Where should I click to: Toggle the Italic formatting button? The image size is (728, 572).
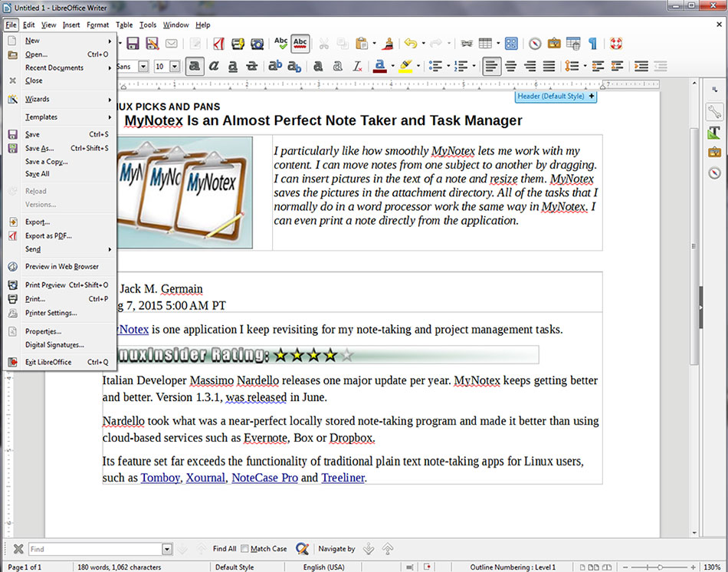[214, 67]
